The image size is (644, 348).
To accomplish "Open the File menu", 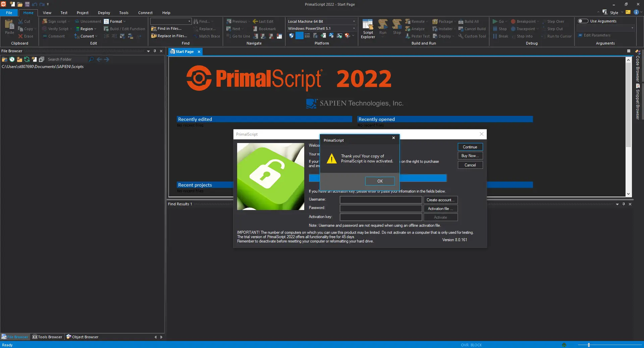I will 9,13.
